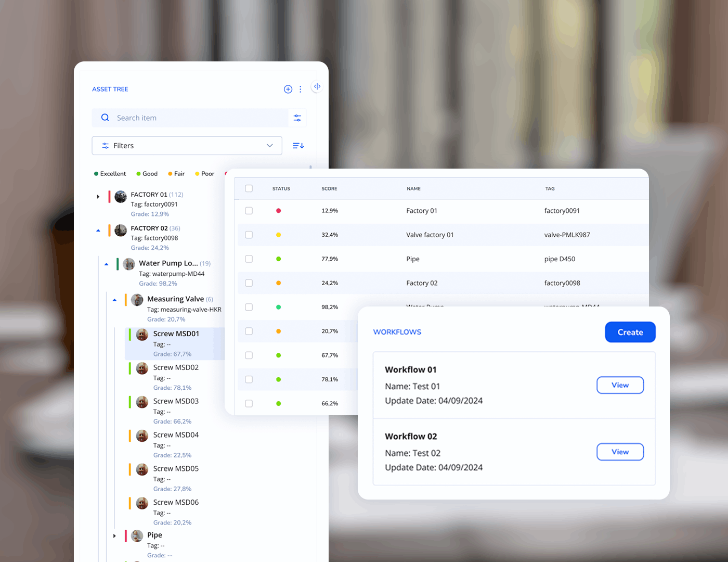Select the Pipe row checkbox
Image resolution: width=728 pixels, height=562 pixels.
pos(249,259)
